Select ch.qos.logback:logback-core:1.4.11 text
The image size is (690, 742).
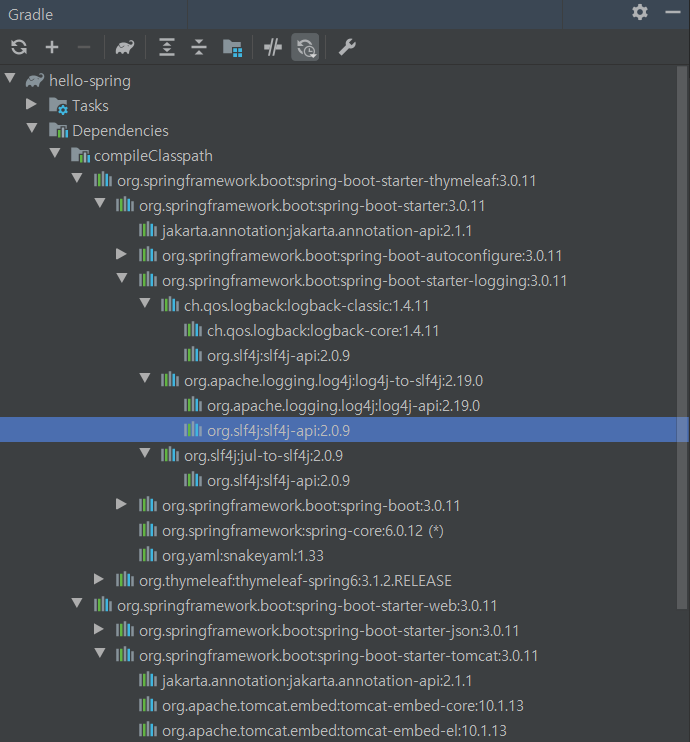pyautogui.click(x=323, y=331)
